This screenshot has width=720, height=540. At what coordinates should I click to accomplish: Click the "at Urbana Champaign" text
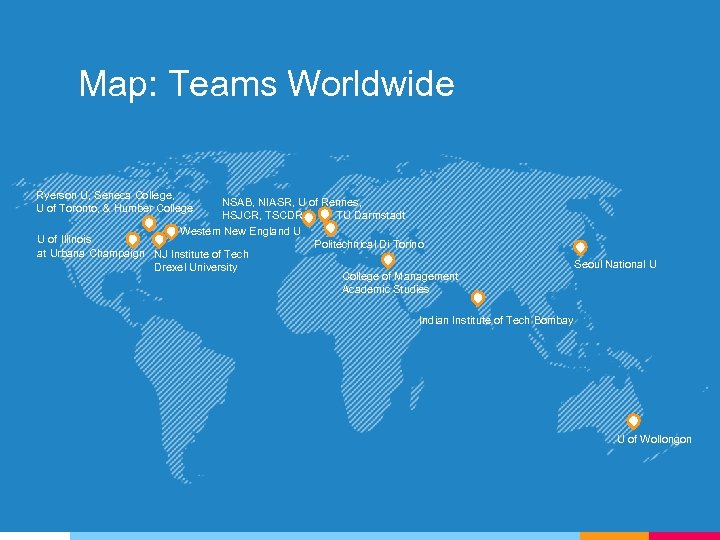[x=90, y=253]
